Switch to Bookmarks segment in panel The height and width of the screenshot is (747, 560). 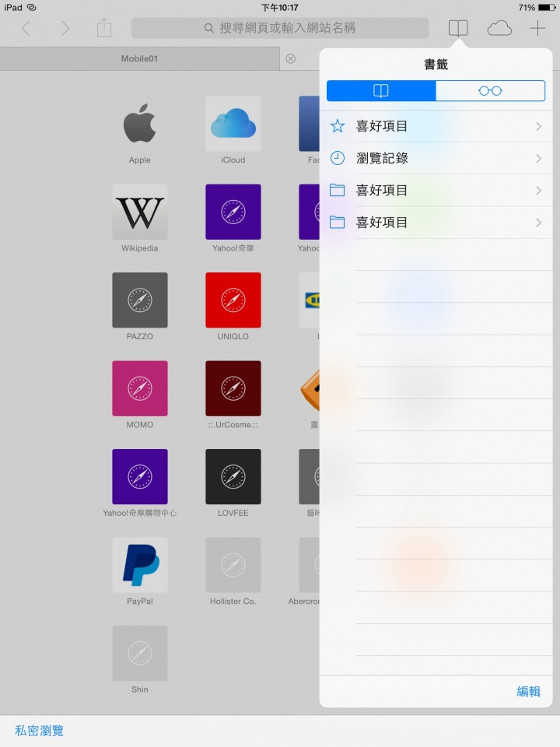(381, 90)
